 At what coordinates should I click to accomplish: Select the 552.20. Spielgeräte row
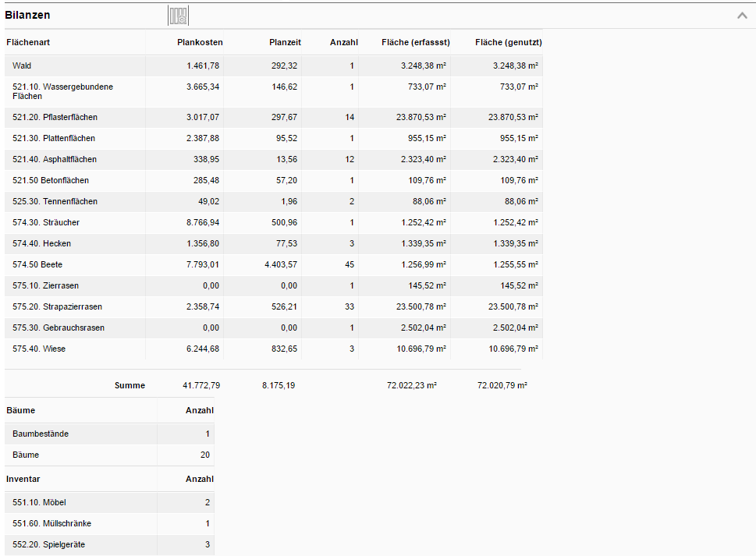pos(109,544)
